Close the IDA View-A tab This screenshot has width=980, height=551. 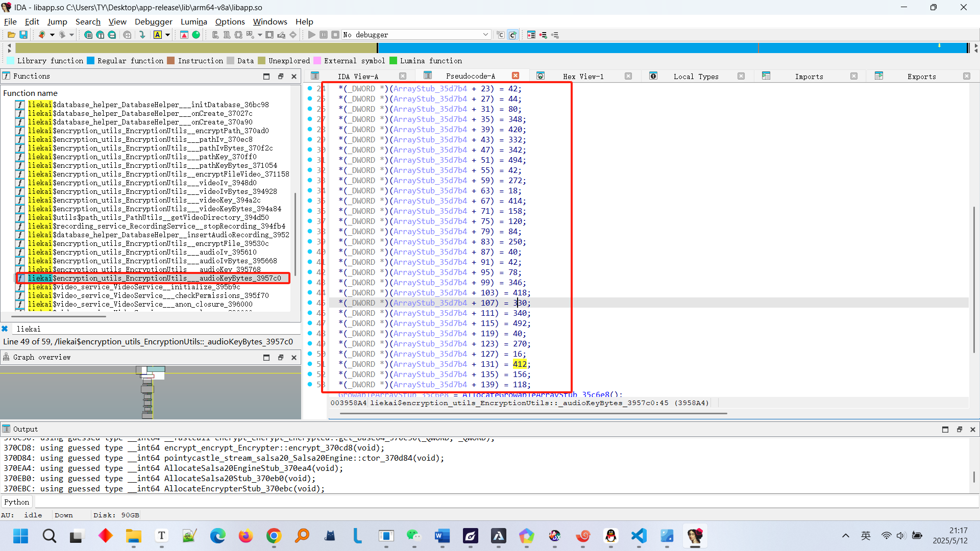click(x=403, y=76)
